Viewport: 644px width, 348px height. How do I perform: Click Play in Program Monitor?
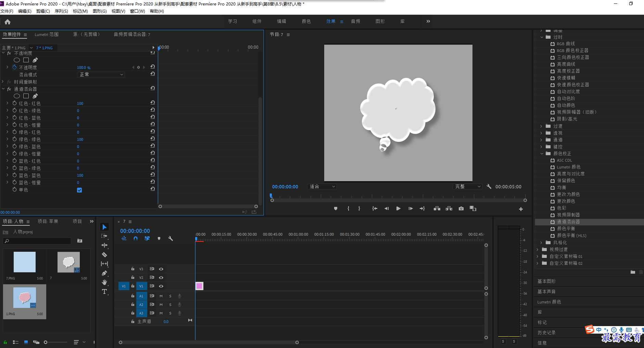point(398,209)
